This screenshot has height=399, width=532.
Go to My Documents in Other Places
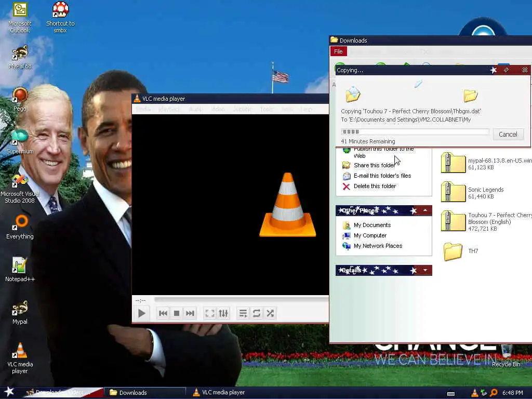[x=372, y=225]
